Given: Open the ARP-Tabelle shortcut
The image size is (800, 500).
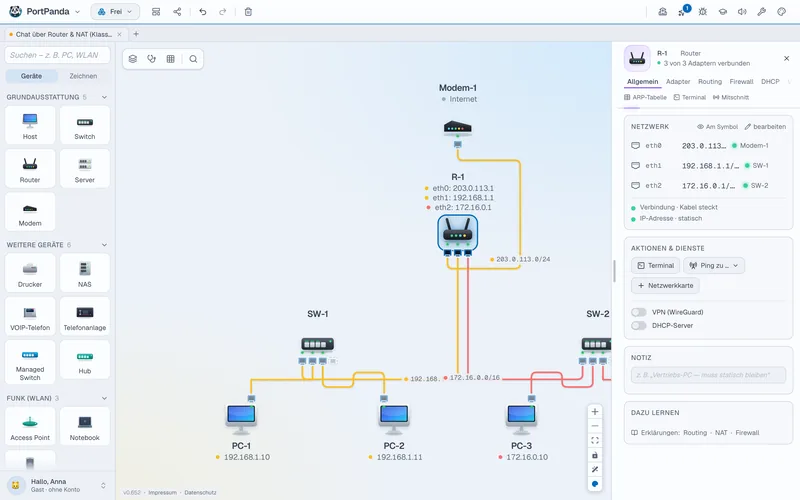Looking at the screenshot, I should tap(645, 97).
